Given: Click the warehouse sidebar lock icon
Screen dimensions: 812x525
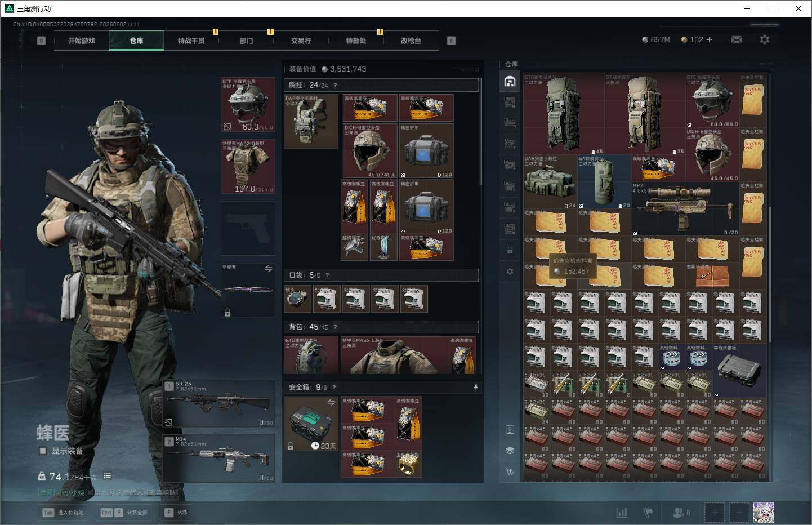Looking at the screenshot, I should click(510, 250).
